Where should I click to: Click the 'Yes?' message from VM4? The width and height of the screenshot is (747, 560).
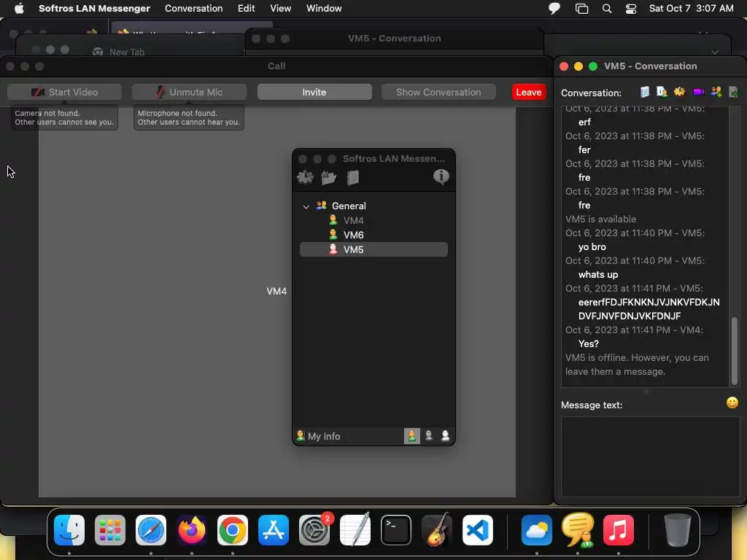click(589, 344)
